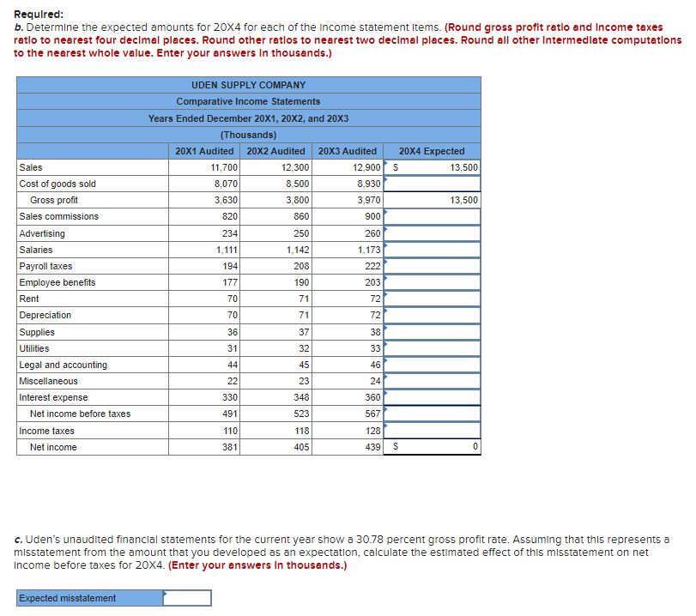Screen dimensions: 696x616
Task: Click the 20X4 Expected Legal and accounting field
Action: pyautogui.click(x=432, y=365)
